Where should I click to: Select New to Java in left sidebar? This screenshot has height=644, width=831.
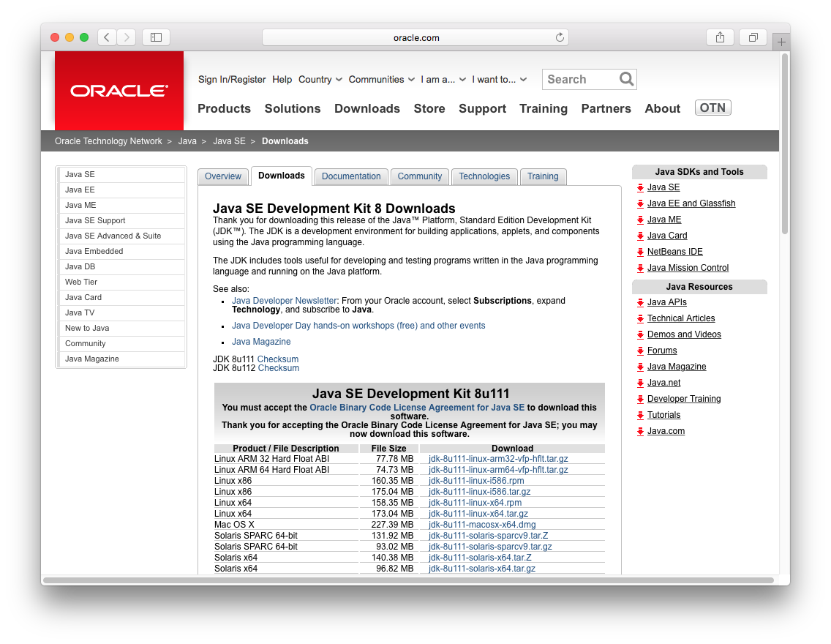click(121, 328)
